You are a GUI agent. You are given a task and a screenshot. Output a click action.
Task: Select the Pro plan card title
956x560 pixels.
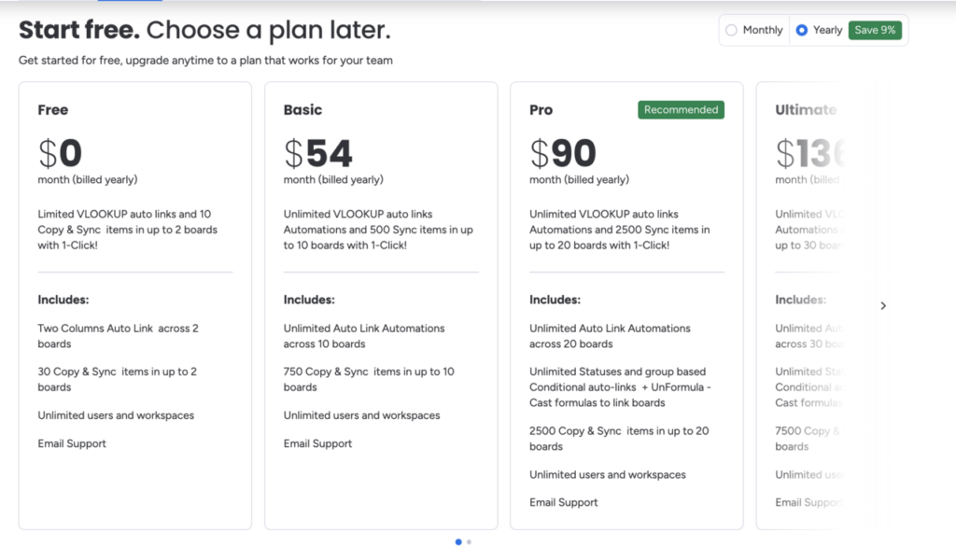541,110
